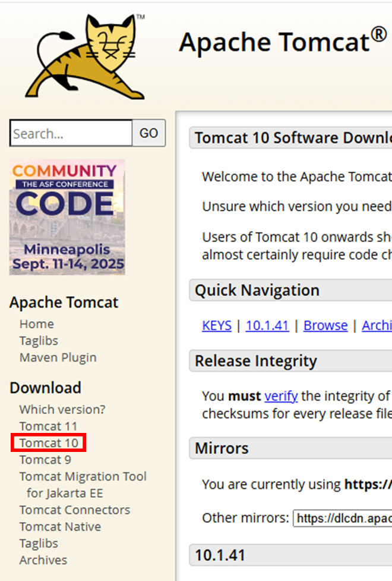Image resolution: width=392 pixels, height=581 pixels.
Task: Go to Tomcat 10 download page
Action: [49, 443]
